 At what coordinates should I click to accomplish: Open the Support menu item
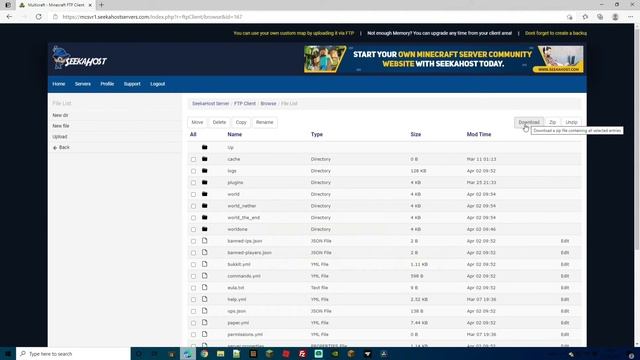tap(132, 84)
